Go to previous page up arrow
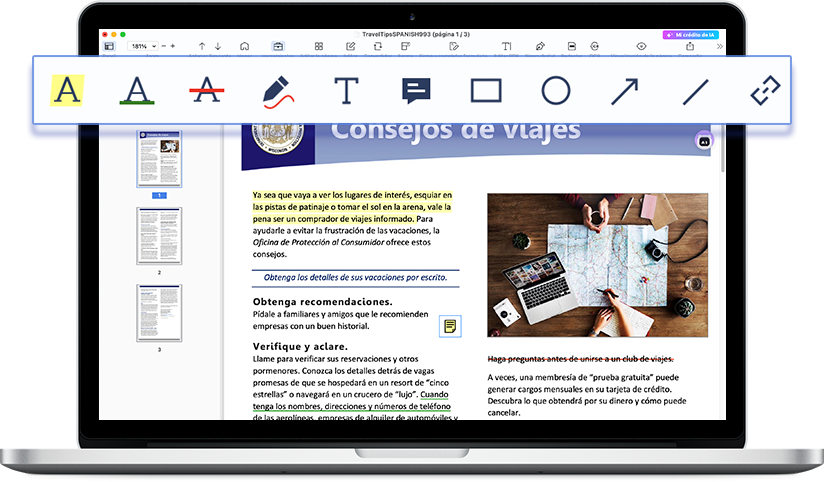 [202, 46]
